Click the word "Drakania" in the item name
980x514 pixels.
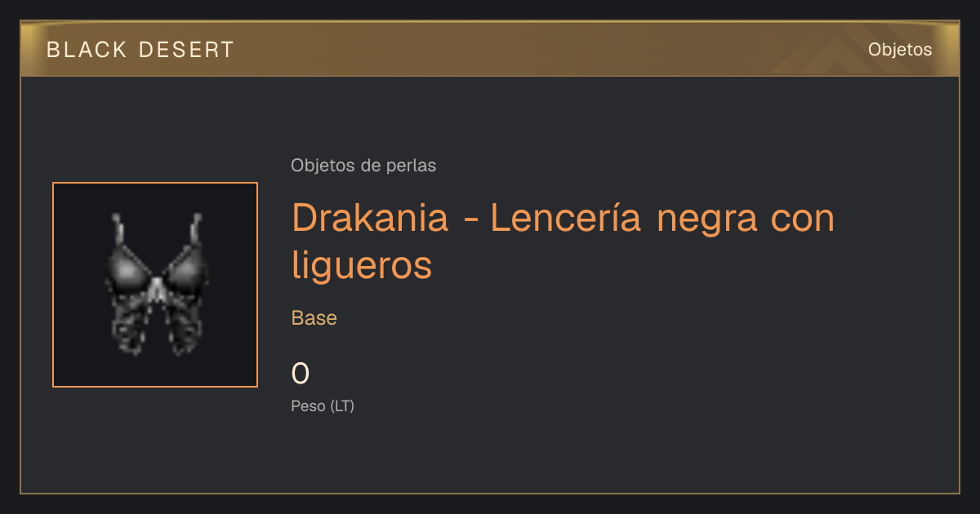pyautogui.click(x=370, y=219)
